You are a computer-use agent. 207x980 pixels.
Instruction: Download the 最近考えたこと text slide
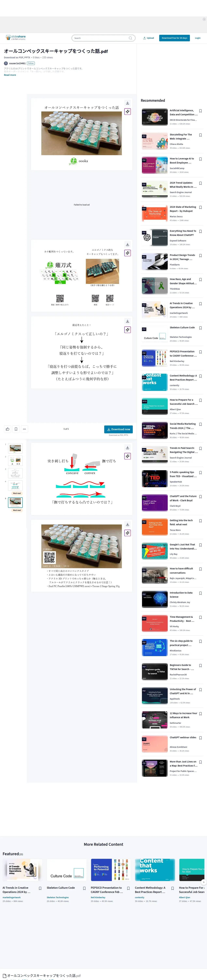(x=128, y=321)
